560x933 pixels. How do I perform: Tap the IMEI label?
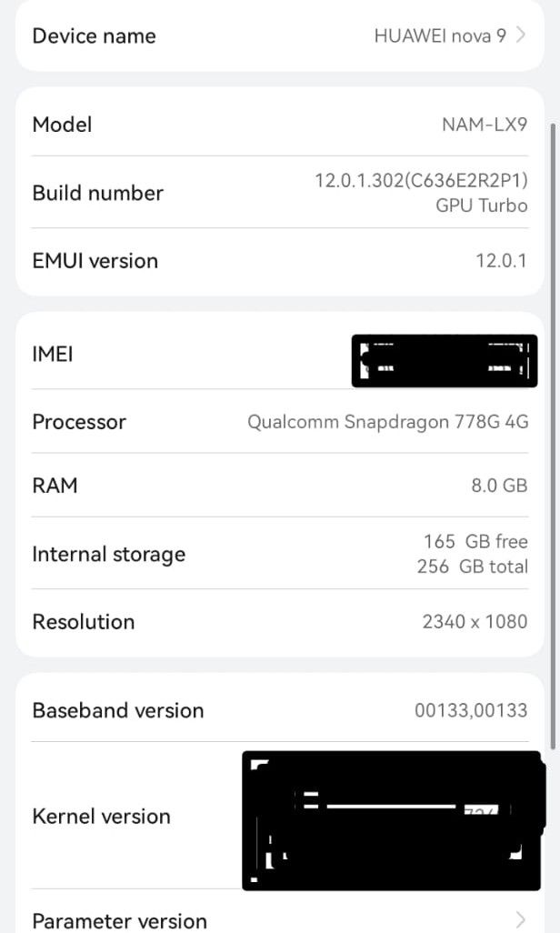pos(53,354)
